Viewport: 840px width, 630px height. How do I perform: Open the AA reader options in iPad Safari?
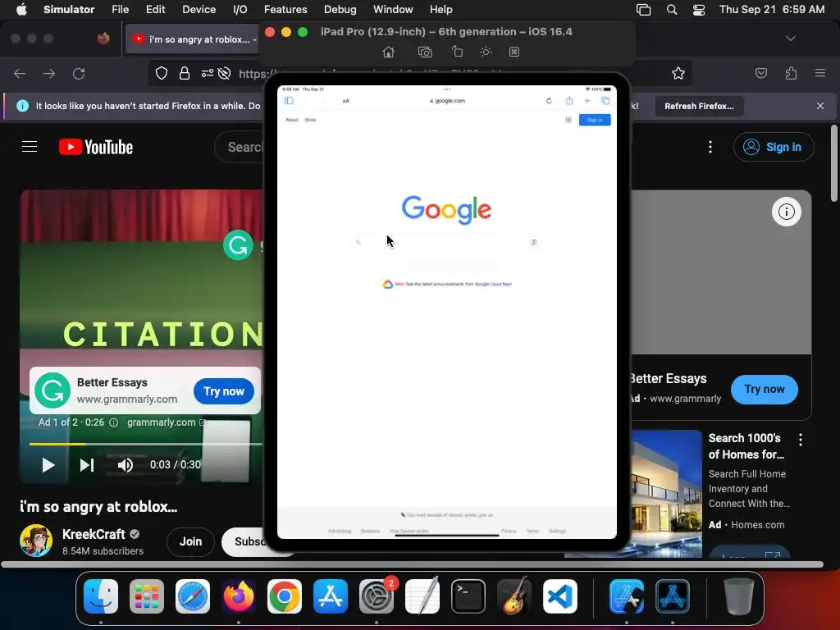tap(346, 101)
